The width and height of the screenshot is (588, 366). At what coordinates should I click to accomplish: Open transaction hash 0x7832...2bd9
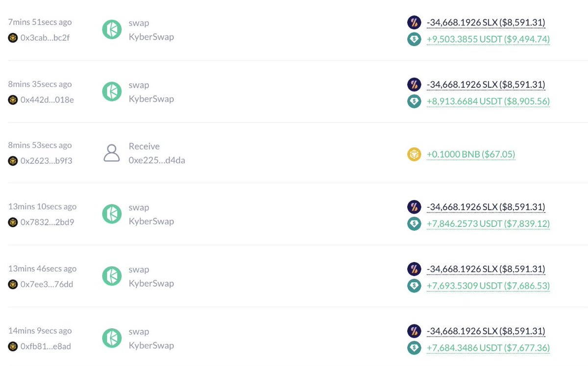click(47, 222)
